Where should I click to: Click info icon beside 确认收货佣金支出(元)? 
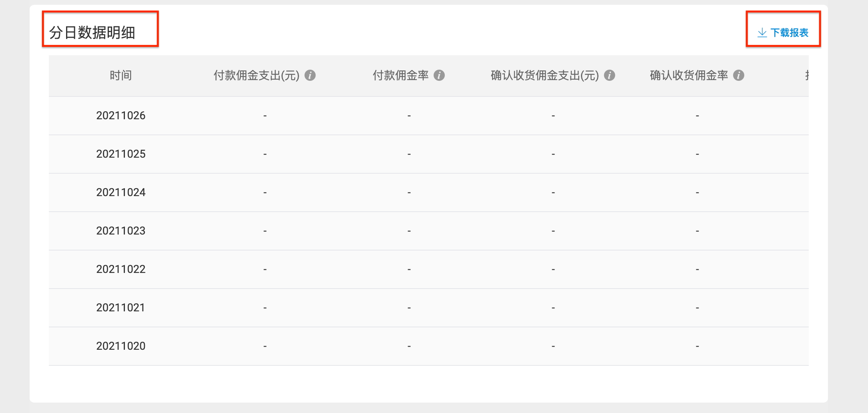click(x=609, y=75)
